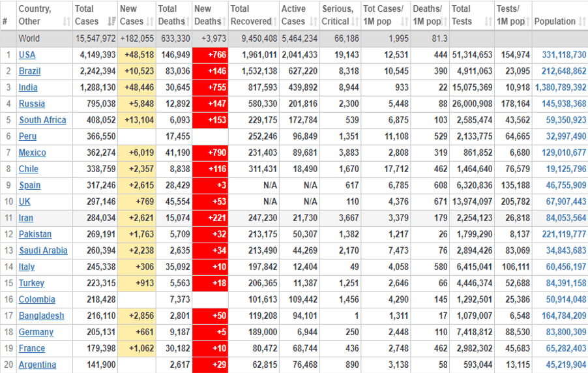The width and height of the screenshot is (588, 373).
Task: Sort by the Active Cases sort arrows
Action: [314, 22]
